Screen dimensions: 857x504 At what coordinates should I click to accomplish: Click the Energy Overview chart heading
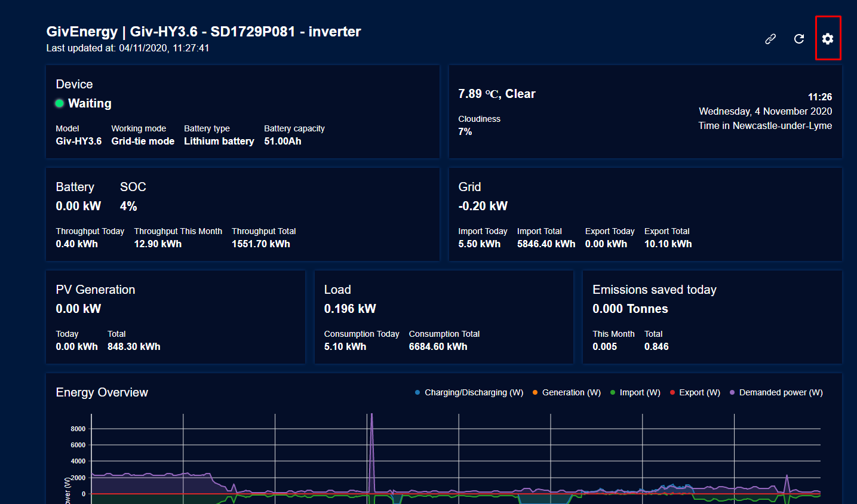[102, 392]
